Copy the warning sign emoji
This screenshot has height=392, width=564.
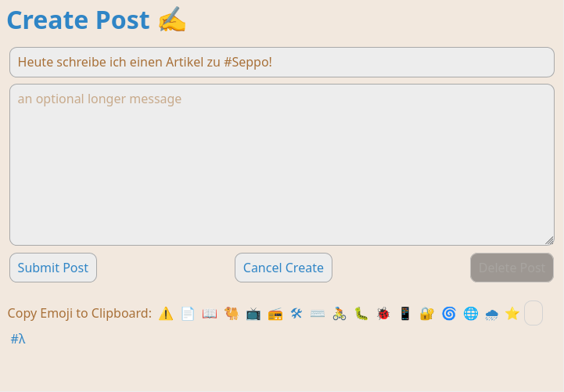[166, 314]
